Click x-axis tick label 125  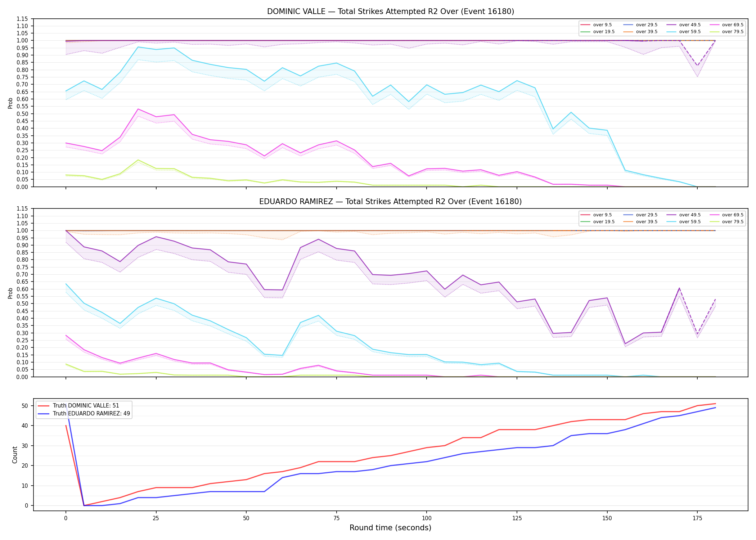517,518
